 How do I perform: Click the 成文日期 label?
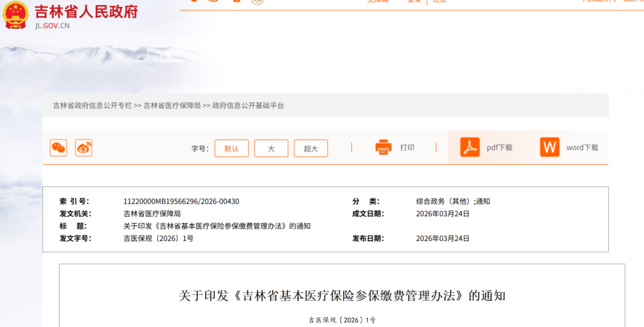369,214
